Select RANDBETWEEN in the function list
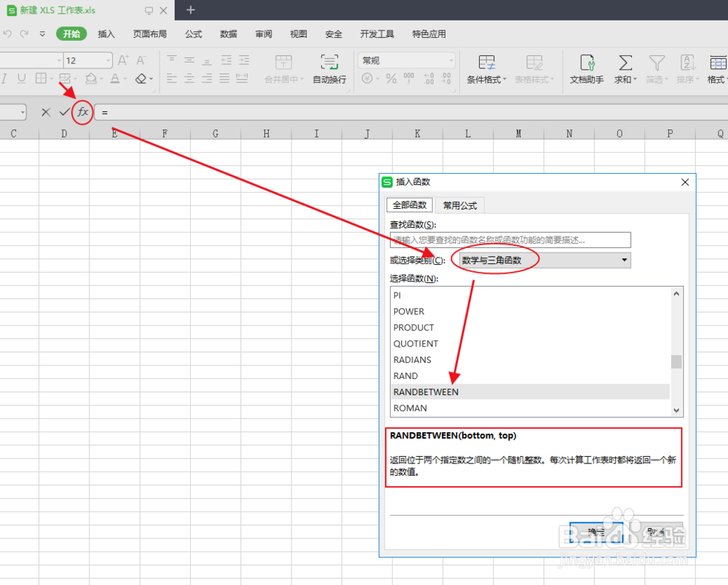Image resolution: width=728 pixels, height=585 pixels. click(531, 392)
